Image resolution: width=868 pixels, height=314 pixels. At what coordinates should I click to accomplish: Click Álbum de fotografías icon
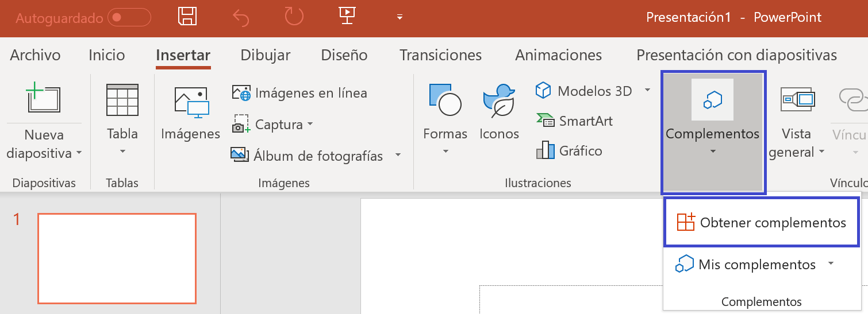point(240,154)
